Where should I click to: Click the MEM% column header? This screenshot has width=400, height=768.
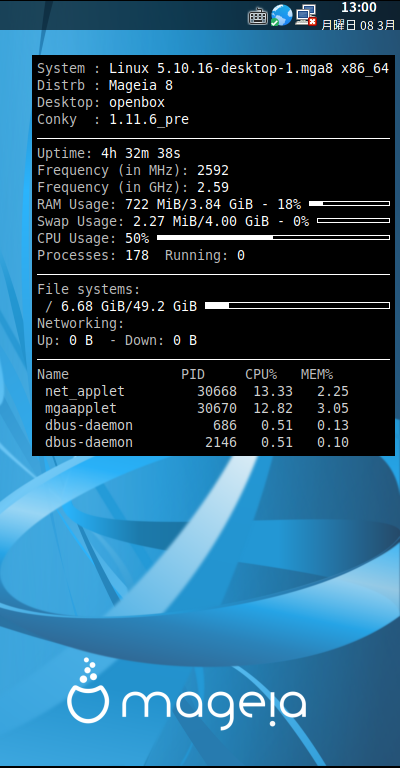tap(317, 374)
